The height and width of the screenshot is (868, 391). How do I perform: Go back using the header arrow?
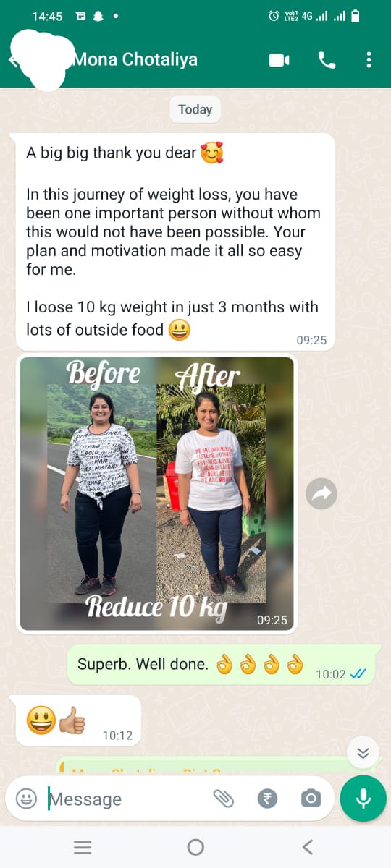point(13,60)
